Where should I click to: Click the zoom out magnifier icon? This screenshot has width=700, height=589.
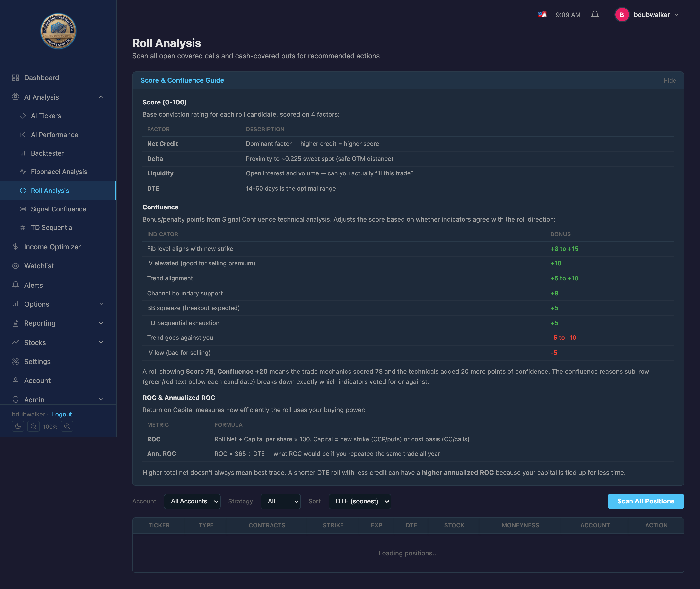click(x=33, y=426)
